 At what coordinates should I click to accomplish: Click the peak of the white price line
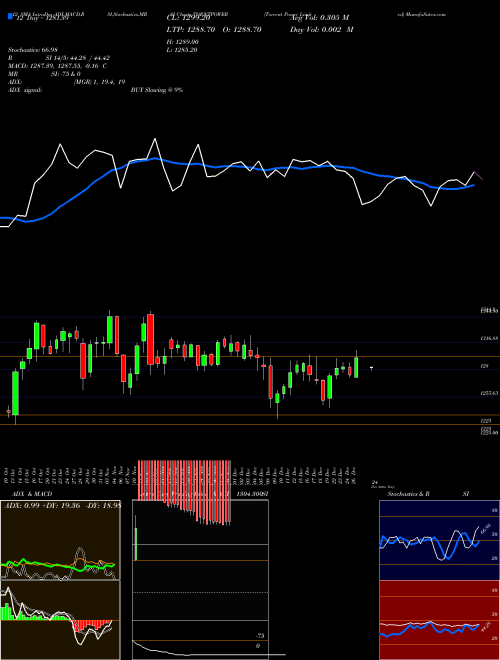click(x=155, y=138)
